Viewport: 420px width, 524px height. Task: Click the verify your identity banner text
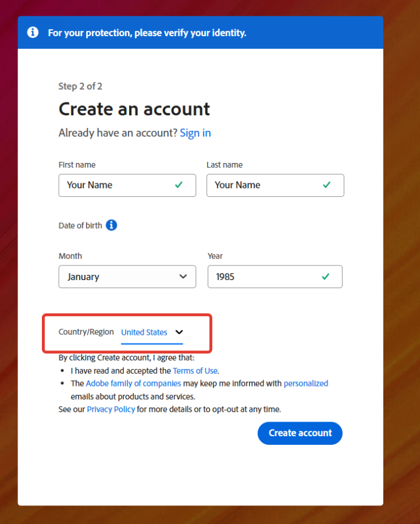coord(147,33)
